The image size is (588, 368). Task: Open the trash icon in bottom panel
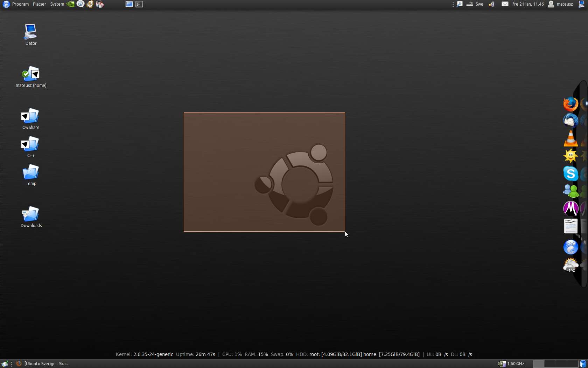[583, 364]
